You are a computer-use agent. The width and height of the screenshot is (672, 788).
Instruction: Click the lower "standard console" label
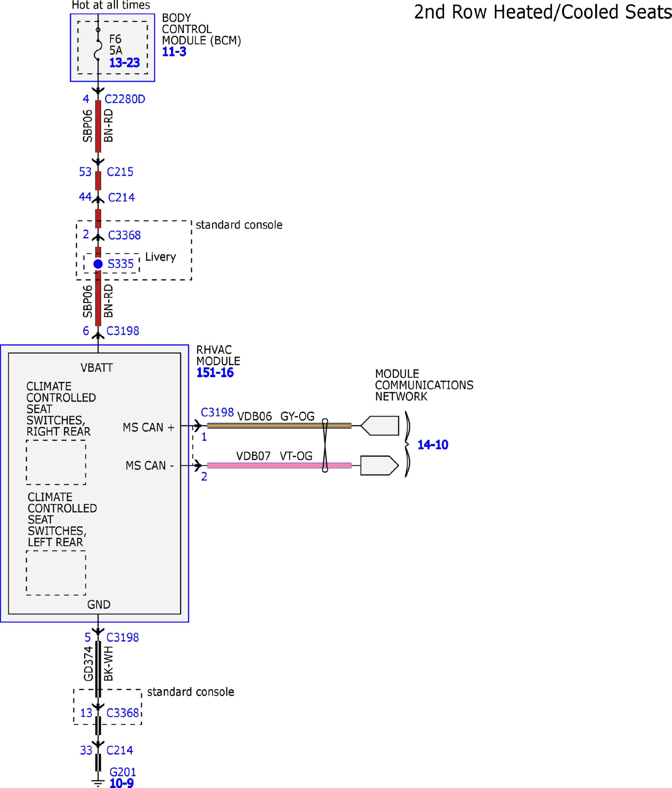coord(191,692)
